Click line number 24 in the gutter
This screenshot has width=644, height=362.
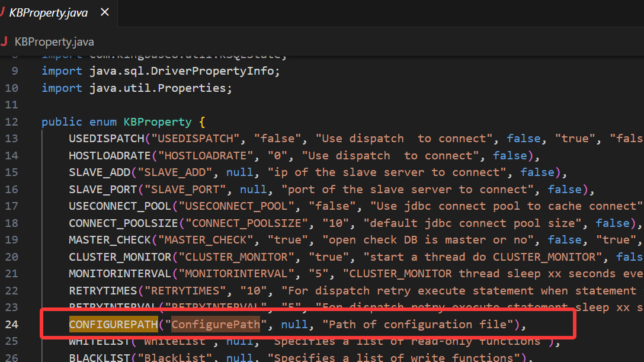11,324
